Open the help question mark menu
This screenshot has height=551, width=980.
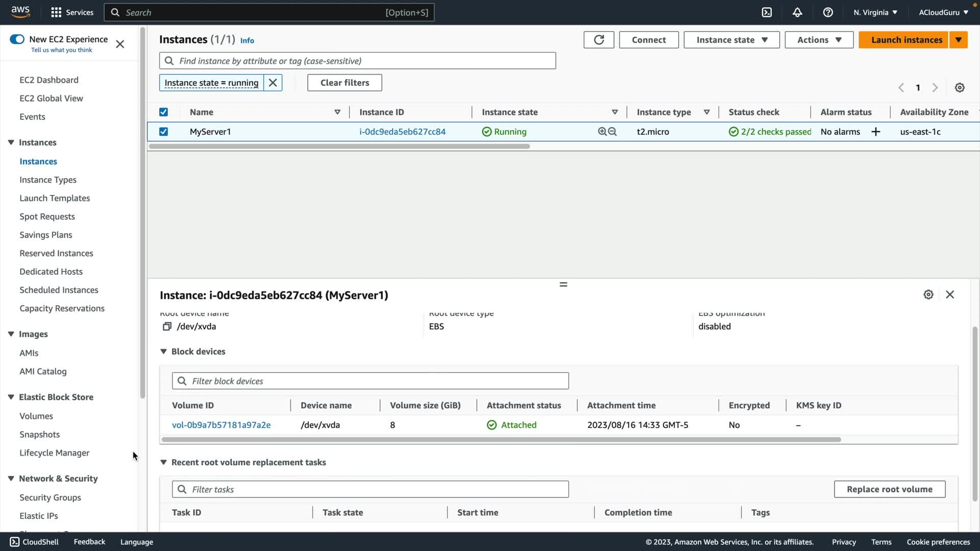[828, 12]
